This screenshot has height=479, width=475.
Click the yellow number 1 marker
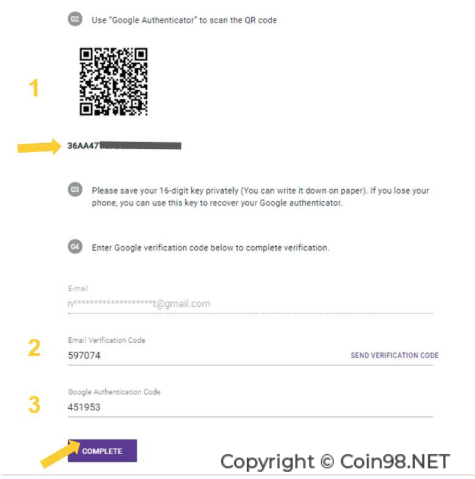tap(34, 88)
